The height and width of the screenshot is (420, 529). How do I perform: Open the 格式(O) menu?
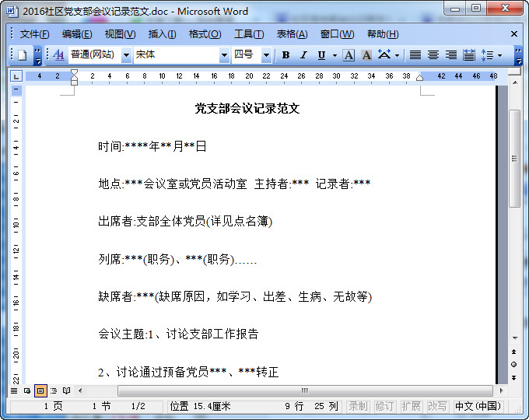[205, 34]
